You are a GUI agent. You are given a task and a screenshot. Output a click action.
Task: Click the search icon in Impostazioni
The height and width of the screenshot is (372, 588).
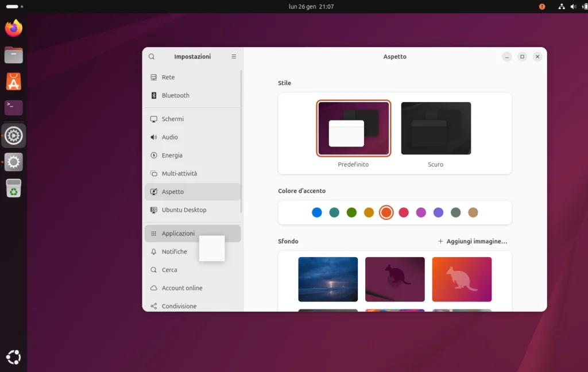(151, 56)
